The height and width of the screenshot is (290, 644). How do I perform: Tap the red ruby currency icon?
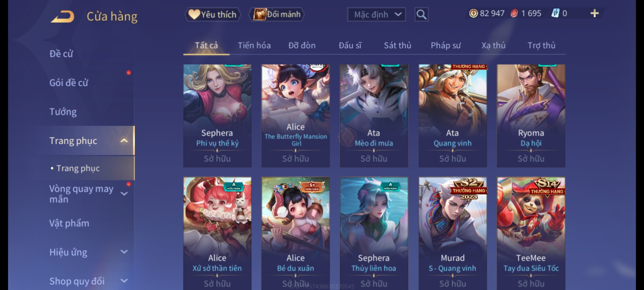tap(514, 13)
